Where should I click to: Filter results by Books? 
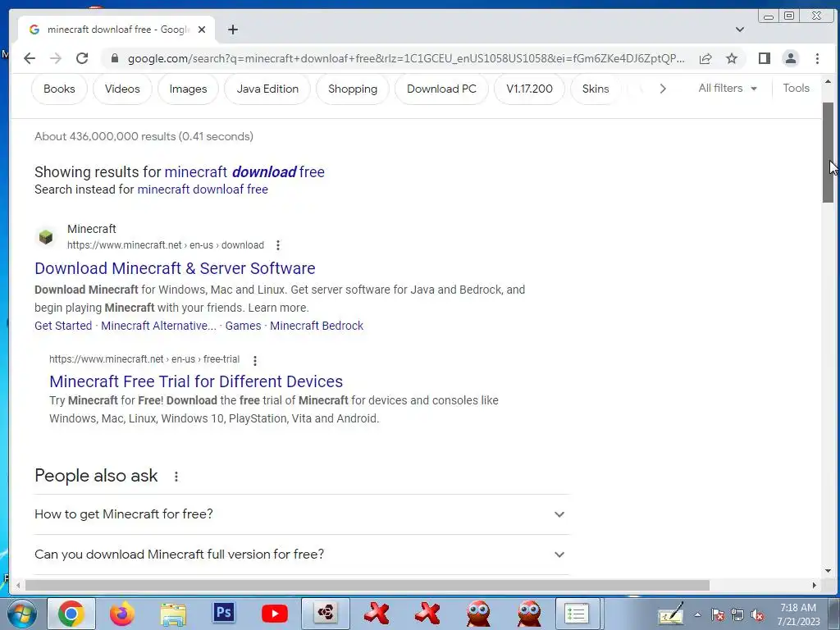pyautogui.click(x=59, y=89)
